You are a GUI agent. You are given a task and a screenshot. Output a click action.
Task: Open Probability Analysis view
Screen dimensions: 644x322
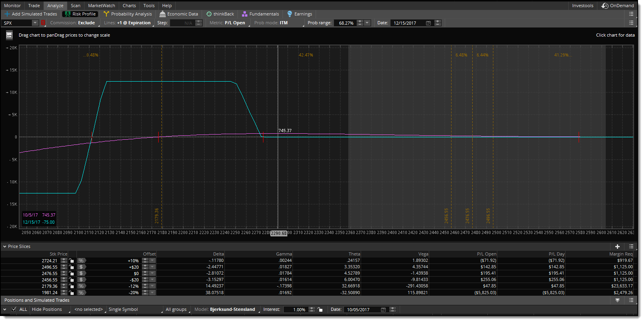[x=128, y=14]
